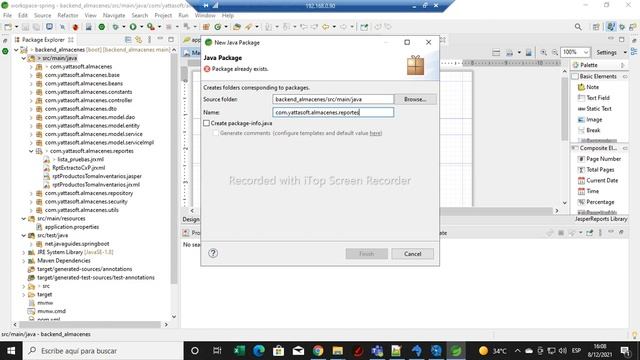
Task: Open the File menu
Action: pyautogui.click(x=7, y=15)
